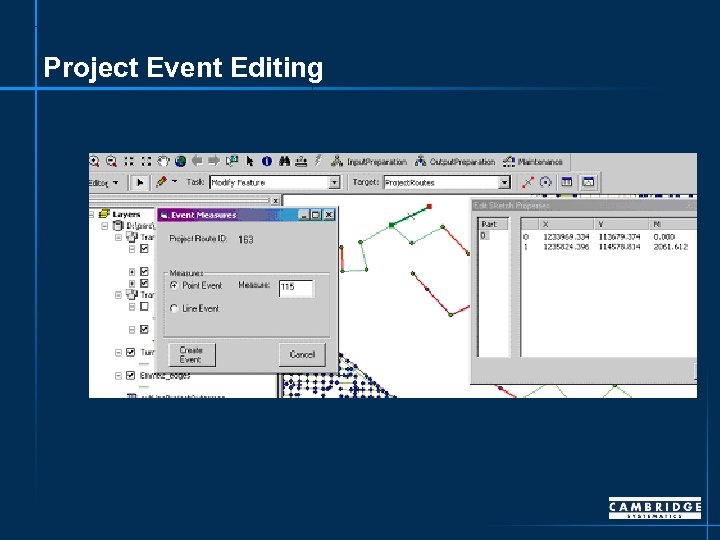Activate the Edit tool arrow in Editor toolbar
This screenshot has height=540, width=720.
[x=140, y=183]
